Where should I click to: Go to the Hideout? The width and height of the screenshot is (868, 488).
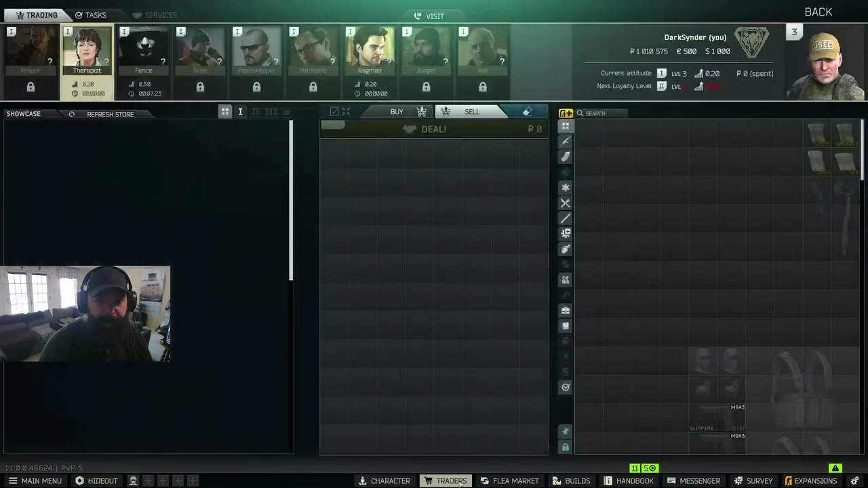[x=96, y=481]
